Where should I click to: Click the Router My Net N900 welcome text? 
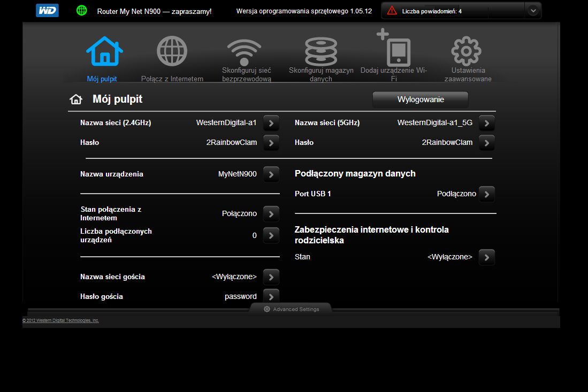154,12
